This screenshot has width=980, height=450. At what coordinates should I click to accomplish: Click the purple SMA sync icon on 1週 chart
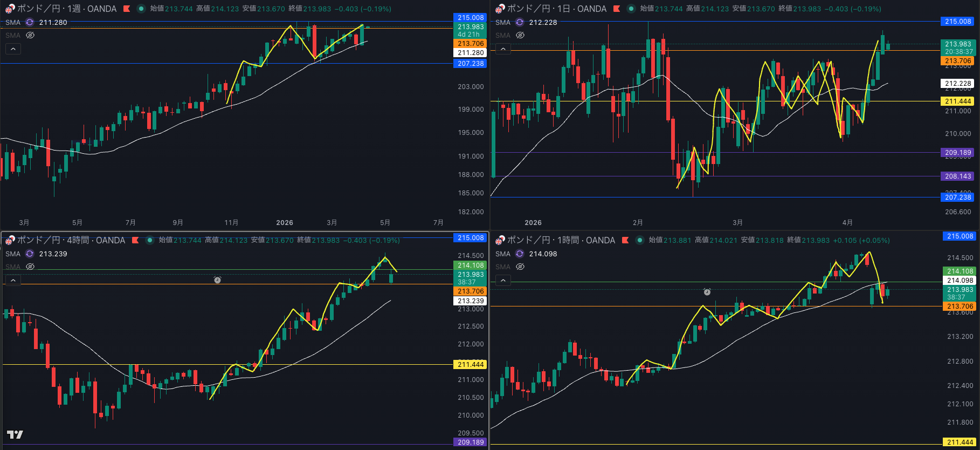click(x=30, y=22)
